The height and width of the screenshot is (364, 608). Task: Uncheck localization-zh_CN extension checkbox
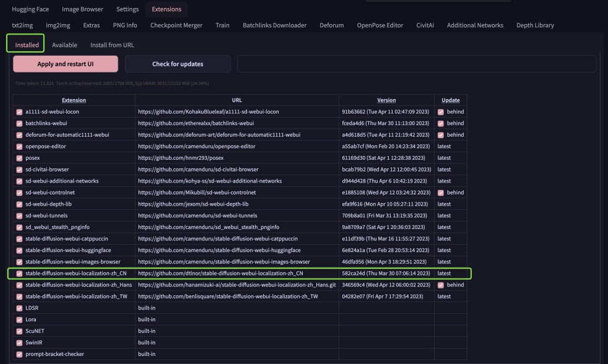pyautogui.click(x=19, y=273)
